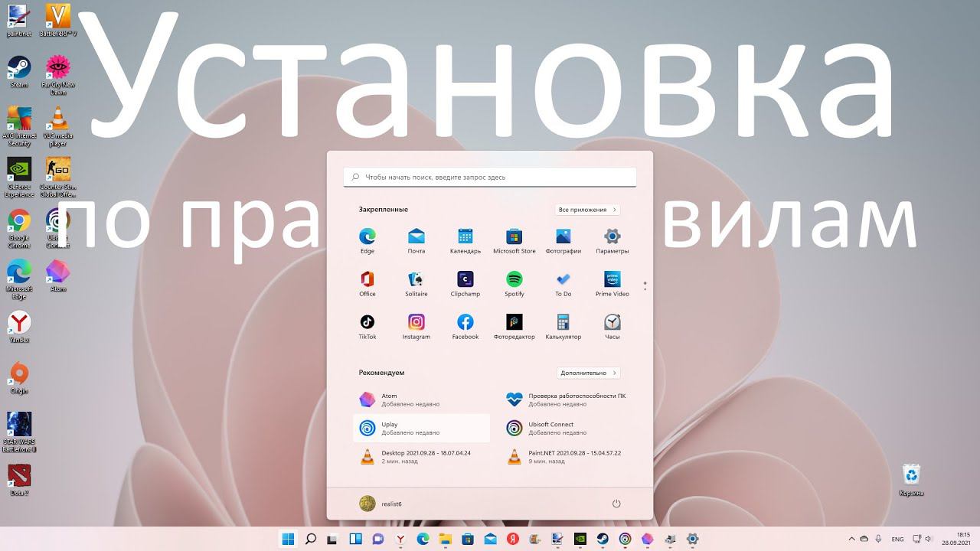The height and width of the screenshot is (551, 980).
Task: Open the Почта mail app
Action: click(416, 240)
